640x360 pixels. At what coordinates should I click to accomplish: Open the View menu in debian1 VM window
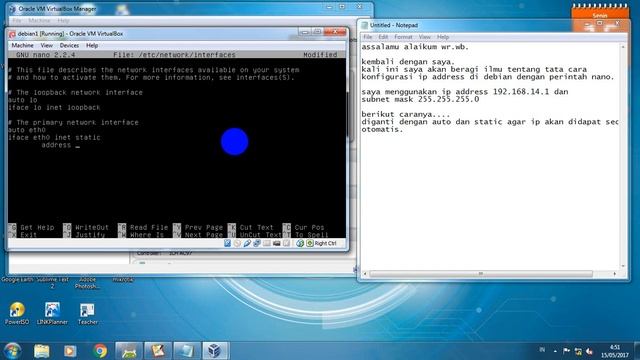pos(47,45)
